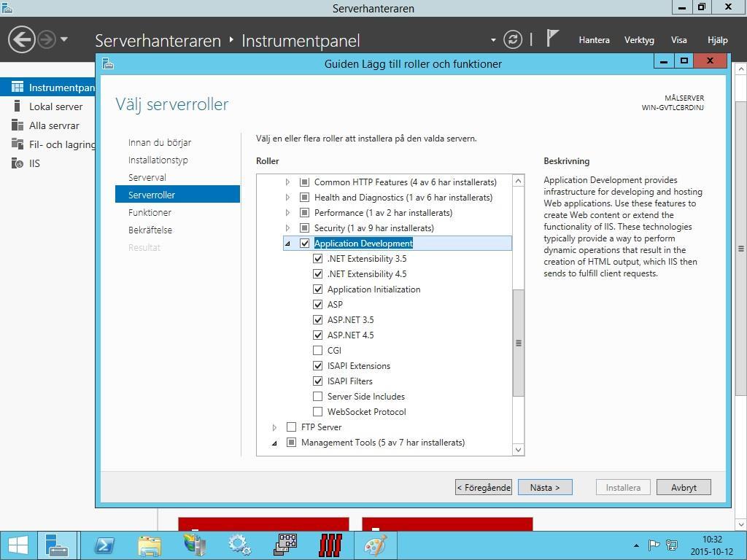
Task: Open the Verktyg menu
Action: (639, 40)
